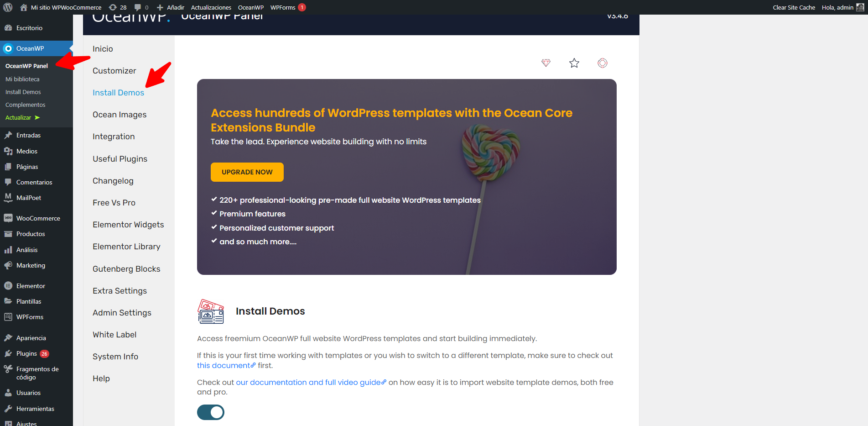868x426 pixels.
Task: Open OceanWP item in top admin bar
Action: (251, 7)
